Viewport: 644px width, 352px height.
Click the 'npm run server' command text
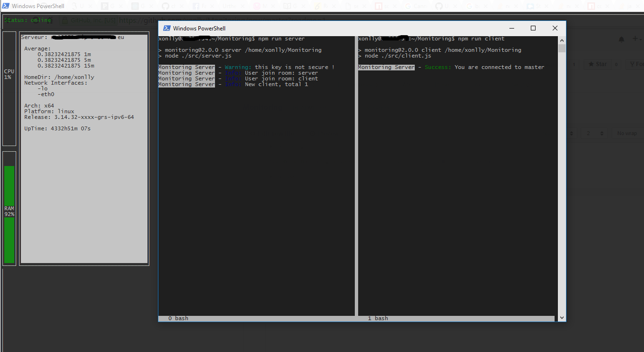click(282, 39)
